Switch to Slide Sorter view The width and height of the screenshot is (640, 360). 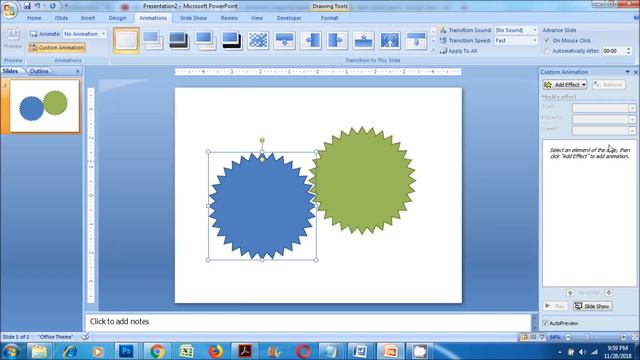[533, 337]
